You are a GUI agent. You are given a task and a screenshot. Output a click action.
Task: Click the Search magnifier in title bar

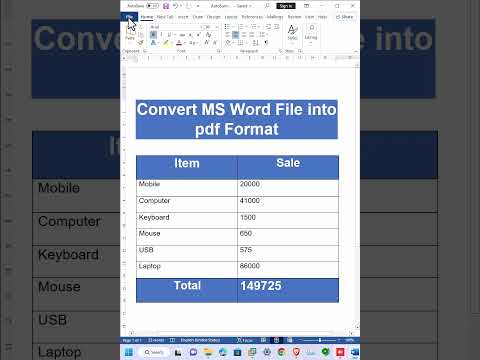tap(267, 6)
